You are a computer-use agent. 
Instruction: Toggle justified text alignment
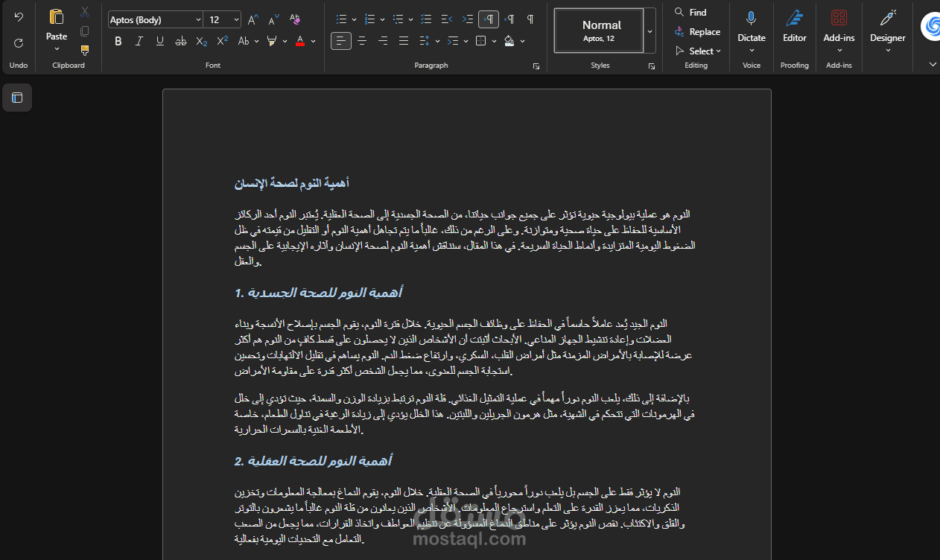(x=404, y=41)
